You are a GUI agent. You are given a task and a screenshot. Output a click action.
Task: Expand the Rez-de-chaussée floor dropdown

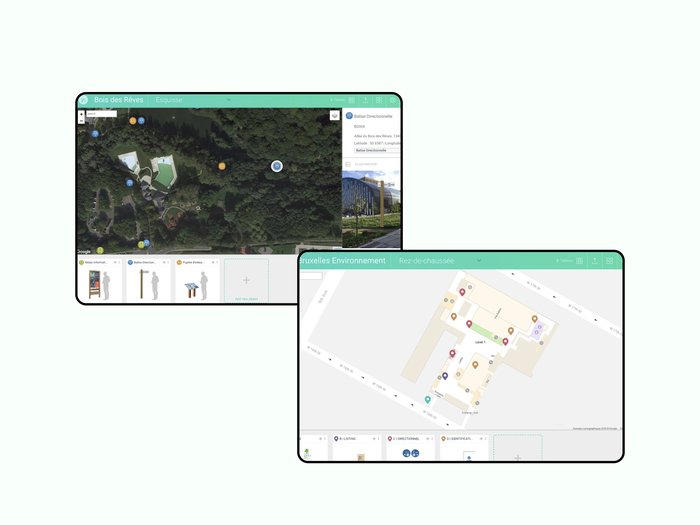pos(478,260)
